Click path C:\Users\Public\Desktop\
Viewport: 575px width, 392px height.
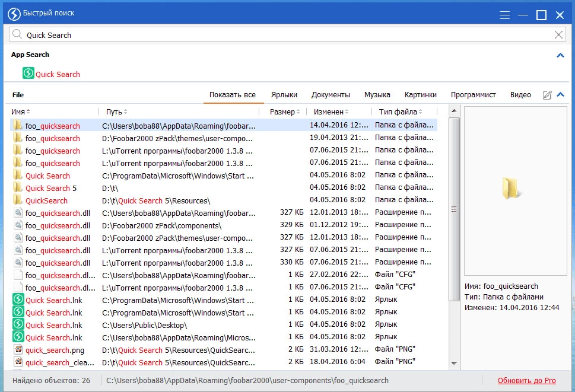(144, 326)
